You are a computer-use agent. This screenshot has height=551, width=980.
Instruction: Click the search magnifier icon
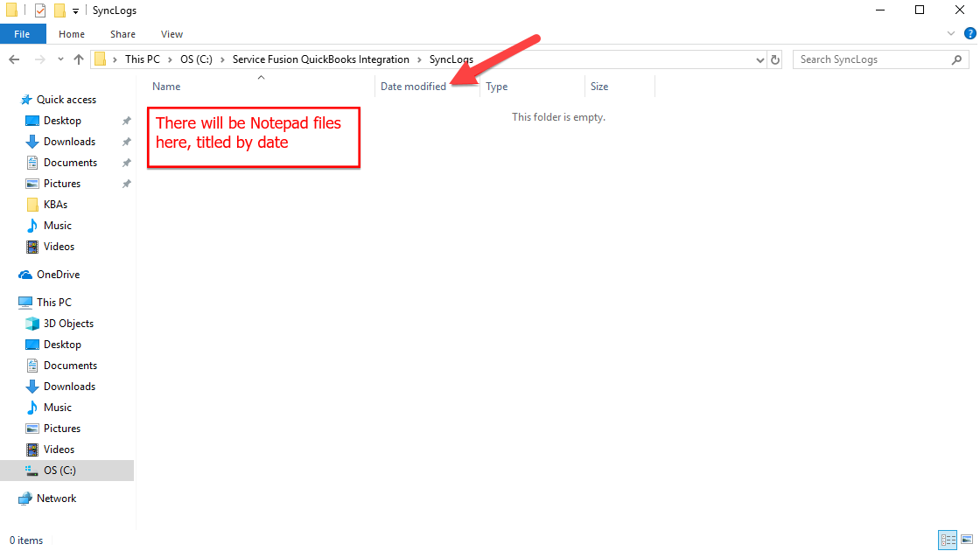coord(957,59)
